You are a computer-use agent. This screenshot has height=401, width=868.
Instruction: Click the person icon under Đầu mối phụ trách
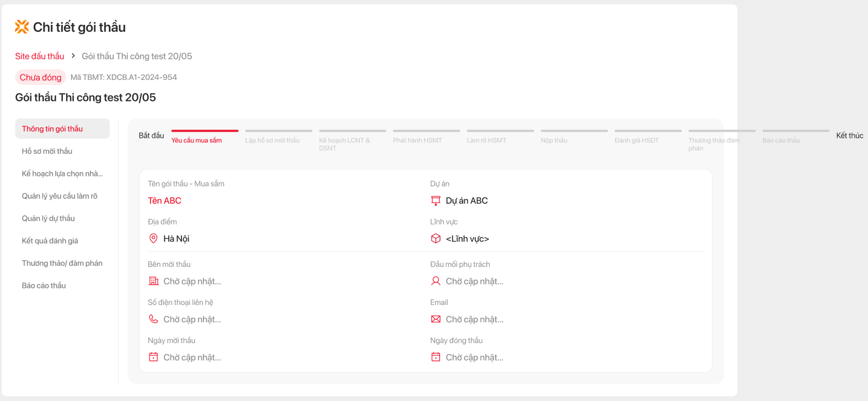point(436,281)
